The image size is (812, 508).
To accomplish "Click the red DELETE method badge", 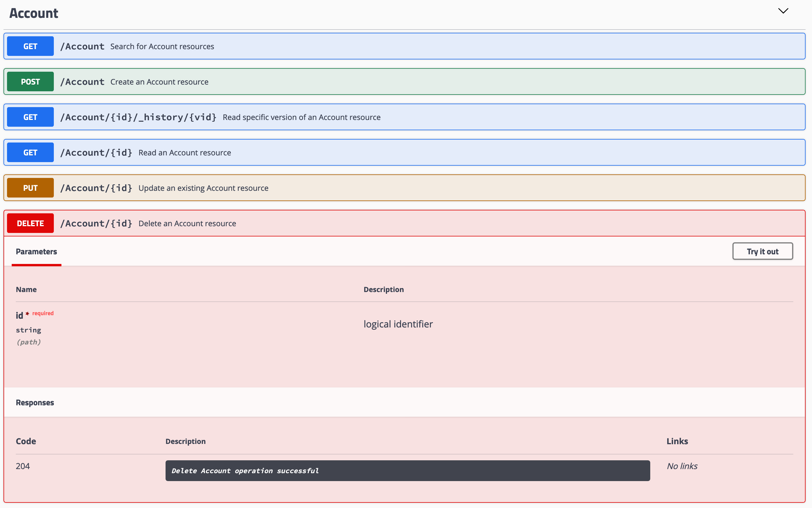I will click(x=30, y=223).
